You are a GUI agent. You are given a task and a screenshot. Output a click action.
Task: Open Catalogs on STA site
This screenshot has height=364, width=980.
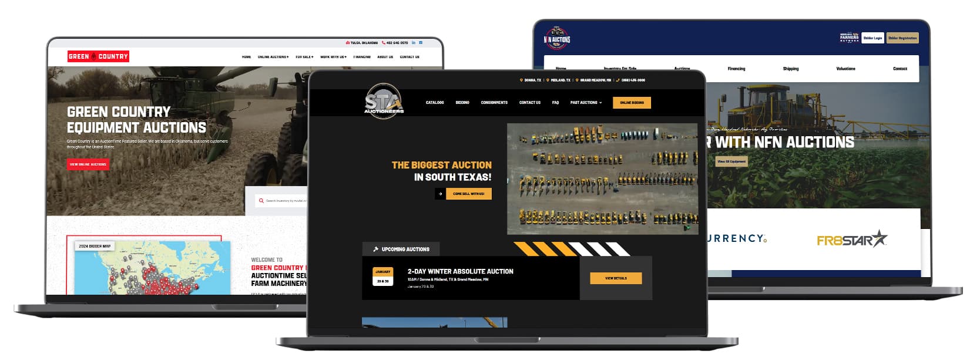[435, 103]
